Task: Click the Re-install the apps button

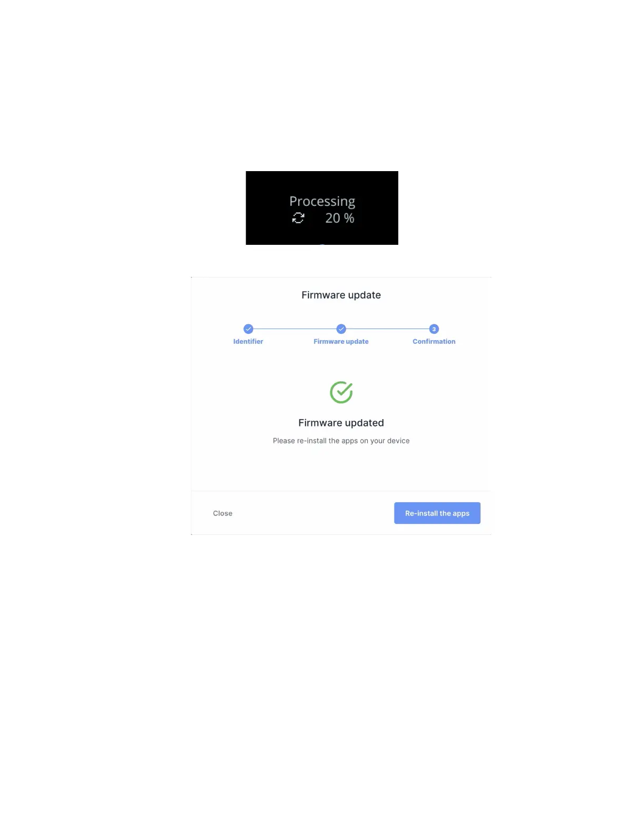Action: tap(437, 513)
